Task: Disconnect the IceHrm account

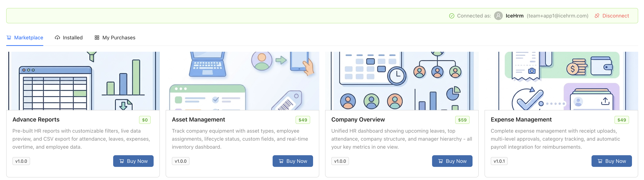Action: pos(615,16)
